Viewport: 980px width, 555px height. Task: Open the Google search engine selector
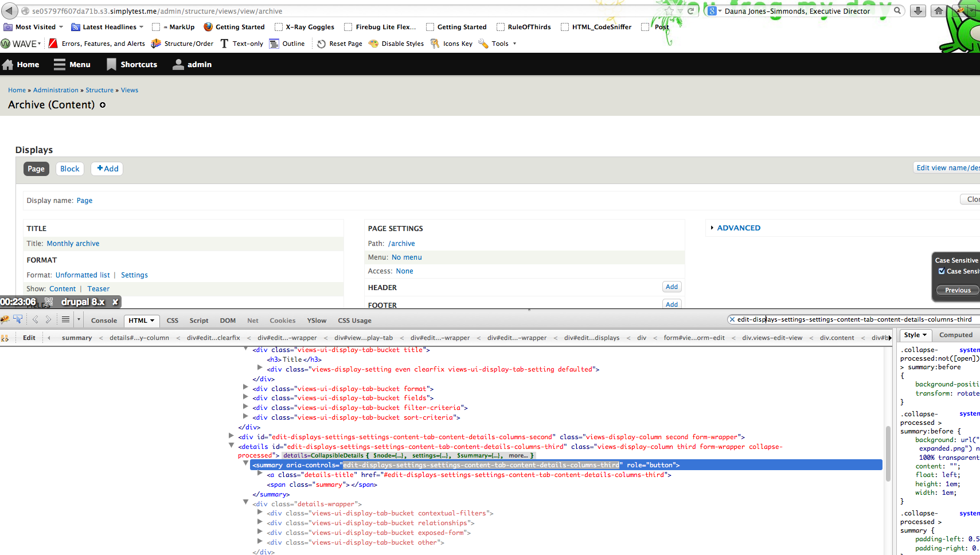(x=714, y=11)
